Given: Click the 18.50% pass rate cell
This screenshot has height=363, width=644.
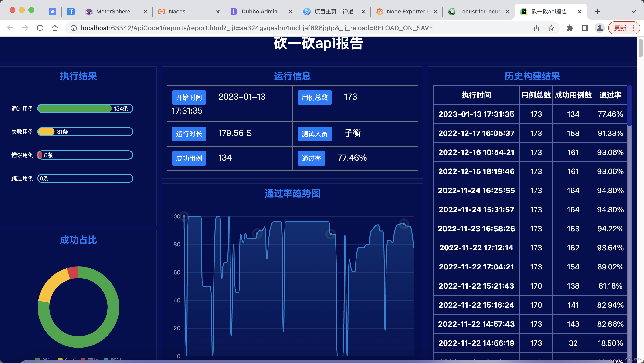Looking at the screenshot, I should pos(610,343).
